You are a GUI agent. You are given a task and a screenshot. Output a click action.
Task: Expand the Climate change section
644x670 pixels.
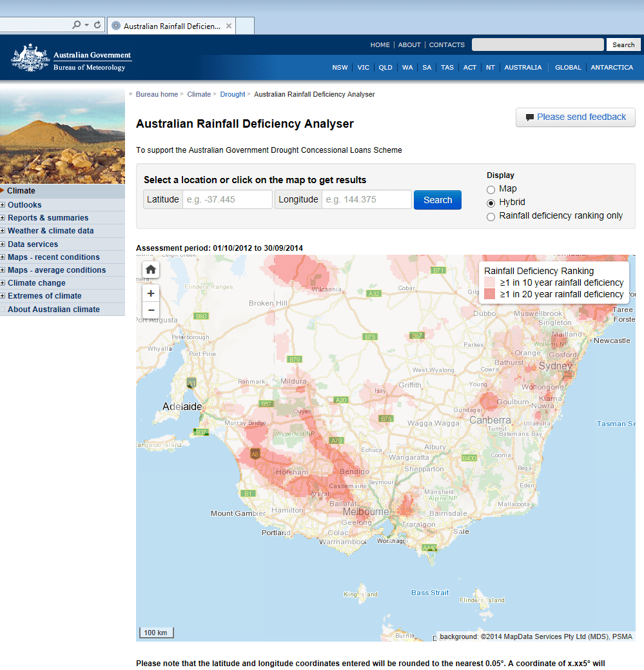(x=3, y=283)
